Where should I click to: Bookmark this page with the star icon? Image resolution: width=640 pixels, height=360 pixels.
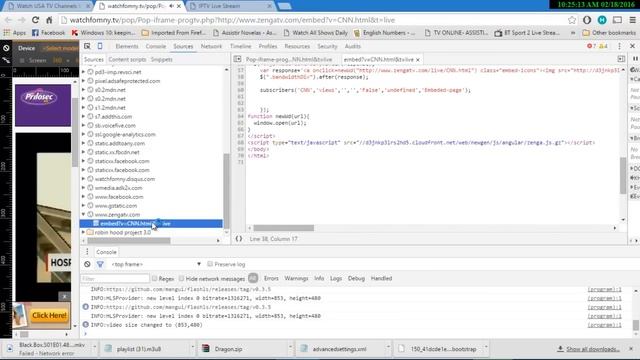point(572,20)
